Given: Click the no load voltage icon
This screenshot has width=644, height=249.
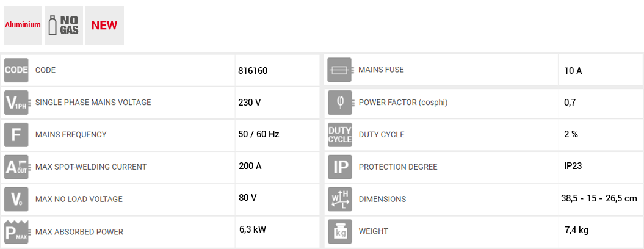Looking at the screenshot, I should point(16,199).
